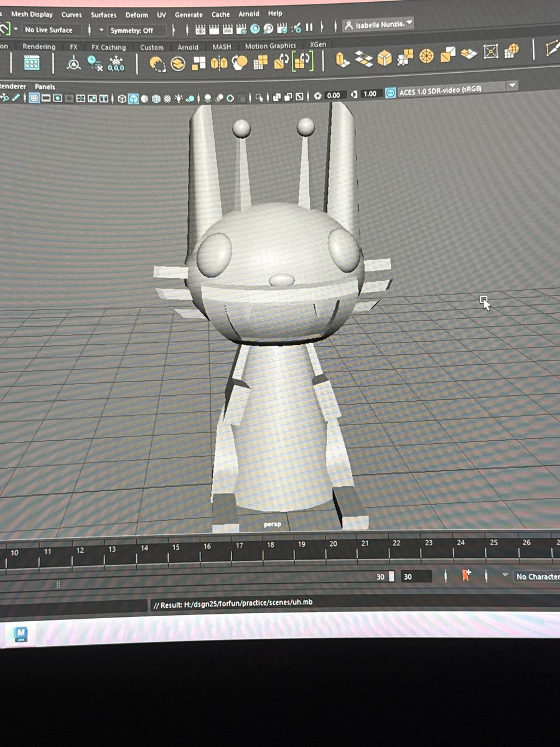Open the Curves menu
Image resolution: width=560 pixels, height=747 pixels.
pyautogui.click(x=72, y=14)
